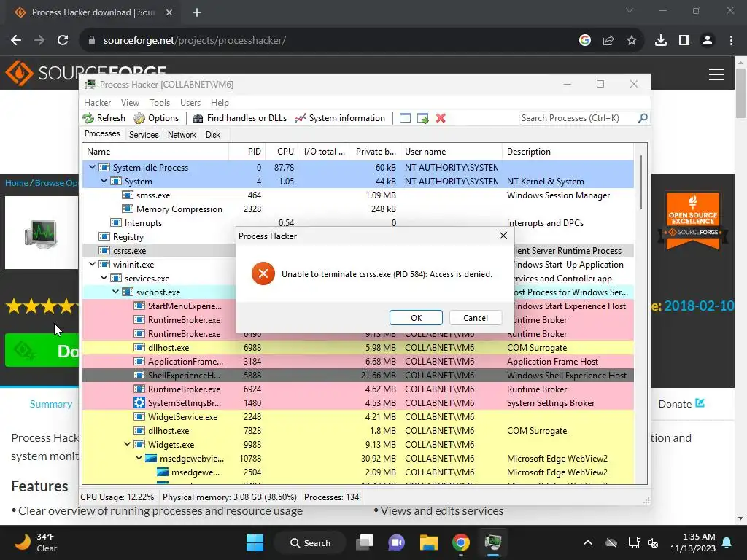Bookmark the page with the star icon
The width and height of the screenshot is (747, 560).
[x=632, y=41]
